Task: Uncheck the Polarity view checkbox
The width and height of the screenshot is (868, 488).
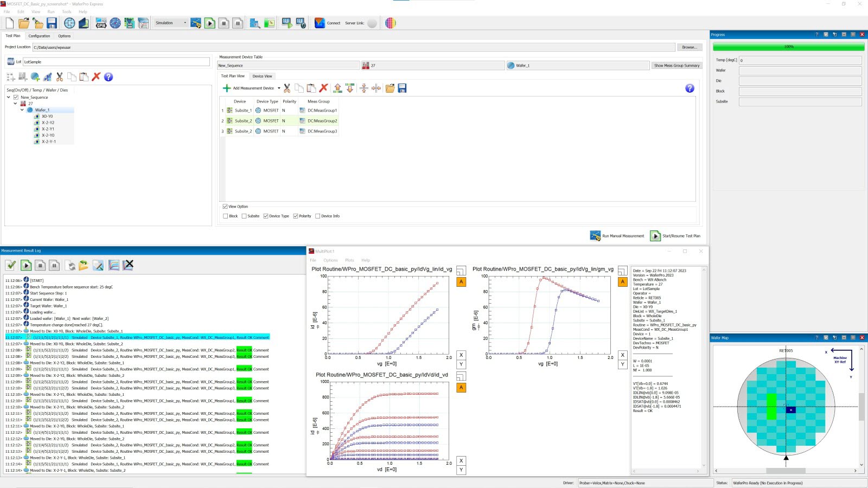Action: pyautogui.click(x=295, y=216)
